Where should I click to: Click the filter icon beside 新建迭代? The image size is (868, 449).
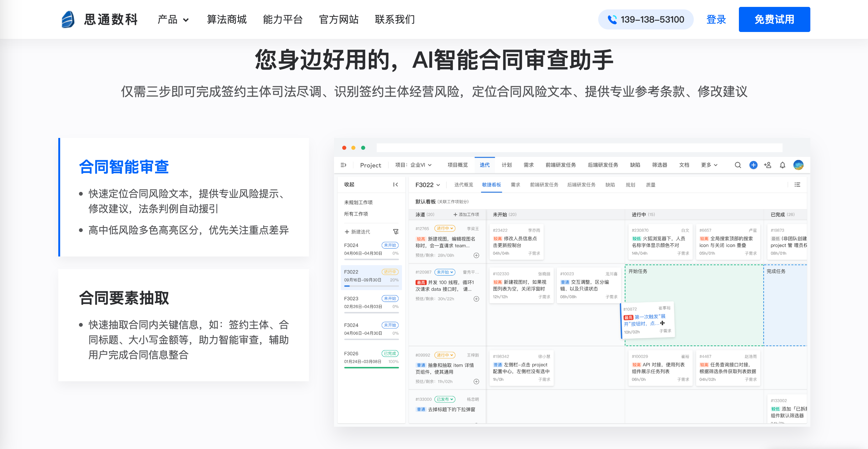[x=395, y=232]
